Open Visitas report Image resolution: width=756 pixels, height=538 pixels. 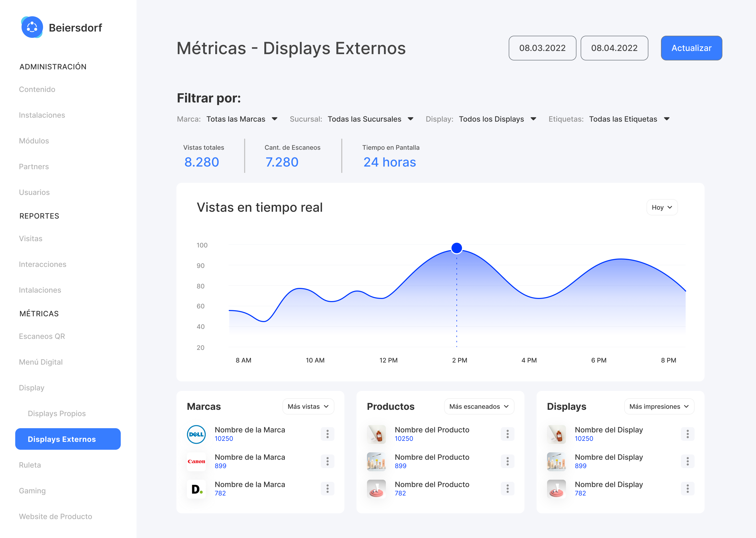[x=30, y=239]
